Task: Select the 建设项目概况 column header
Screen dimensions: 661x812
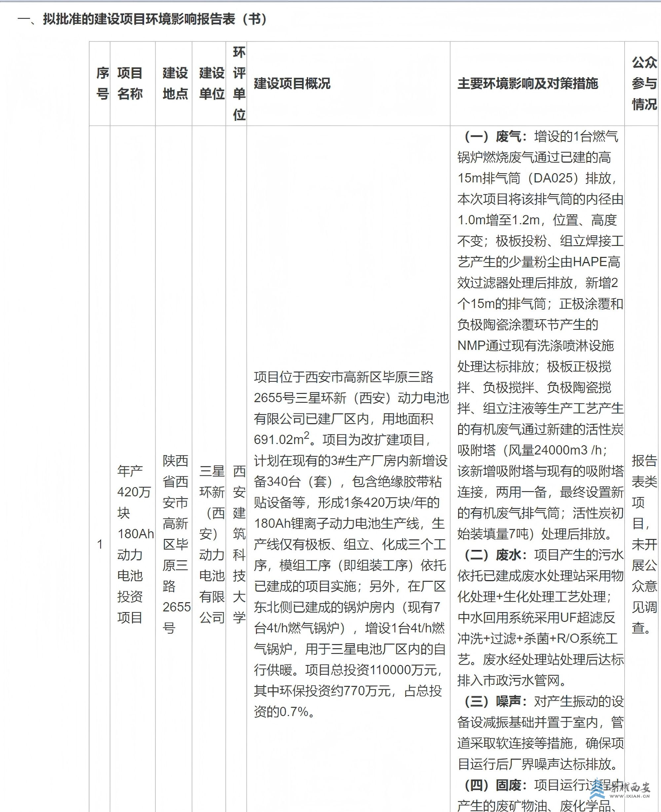Action: coord(348,83)
